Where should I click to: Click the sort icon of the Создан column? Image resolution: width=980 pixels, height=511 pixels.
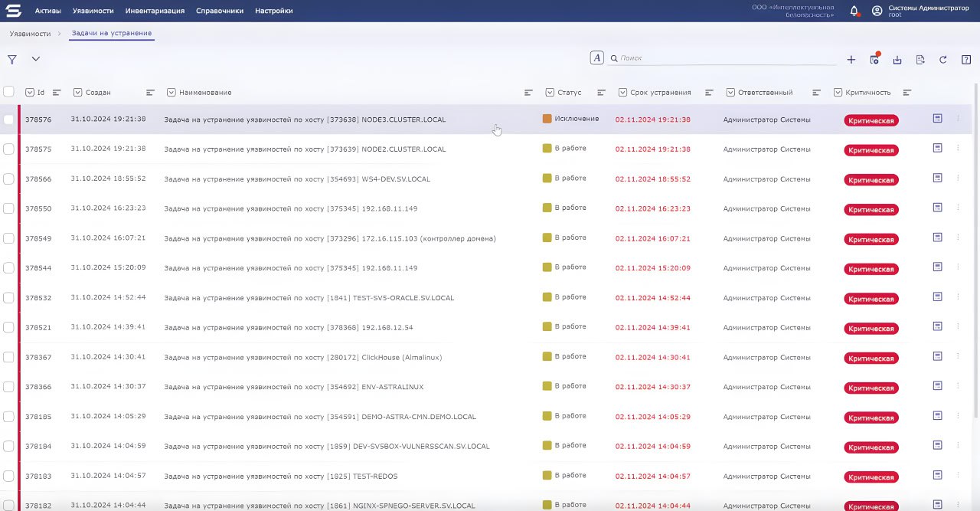click(150, 93)
